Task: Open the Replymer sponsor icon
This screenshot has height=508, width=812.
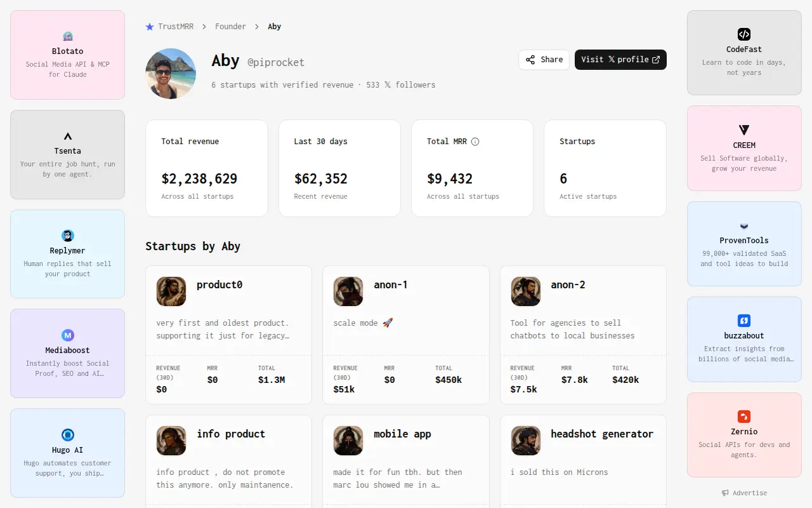Action: 68,236
